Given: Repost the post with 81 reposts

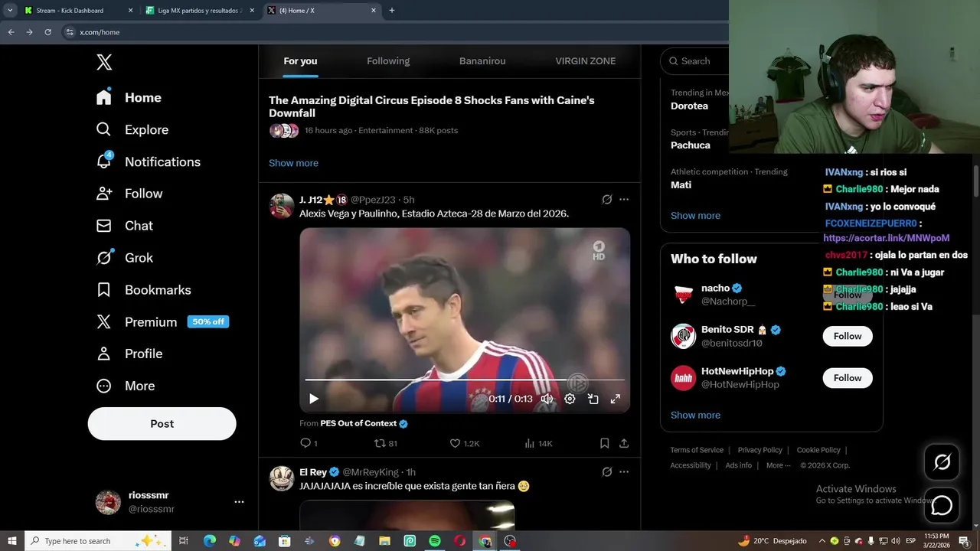Looking at the screenshot, I should pos(385,443).
